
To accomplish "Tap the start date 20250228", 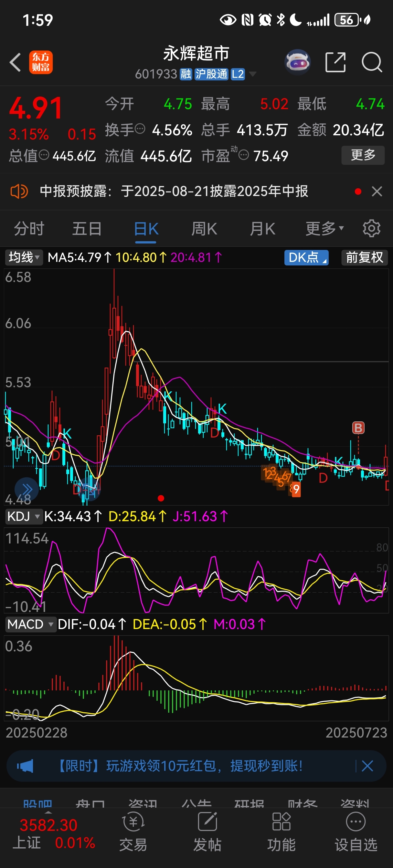I will pyautogui.click(x=37, y=733).
